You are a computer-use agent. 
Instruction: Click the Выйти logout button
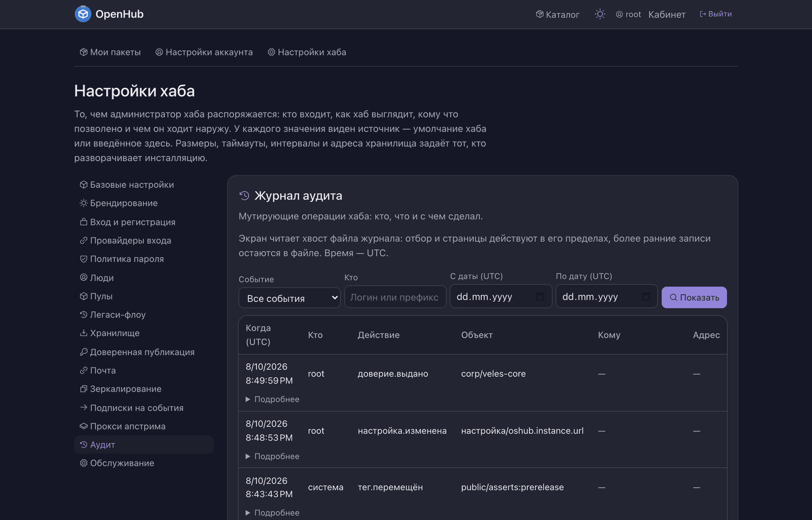pyautogui.click(x=716, y=14)
